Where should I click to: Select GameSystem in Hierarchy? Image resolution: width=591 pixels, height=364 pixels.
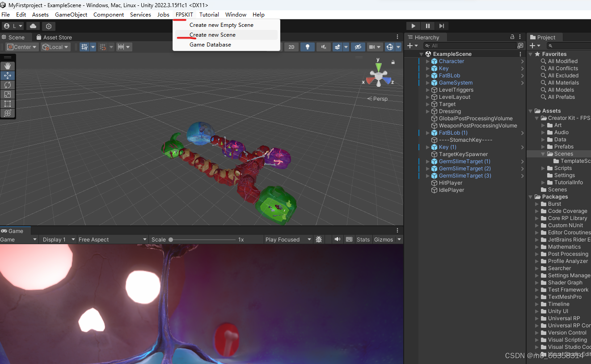[456, 83]
